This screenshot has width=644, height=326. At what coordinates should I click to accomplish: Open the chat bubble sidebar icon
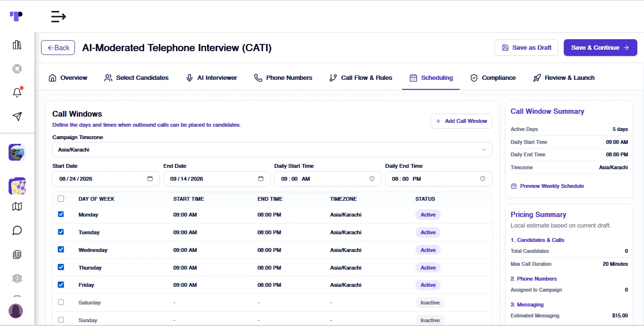(17, 230)
